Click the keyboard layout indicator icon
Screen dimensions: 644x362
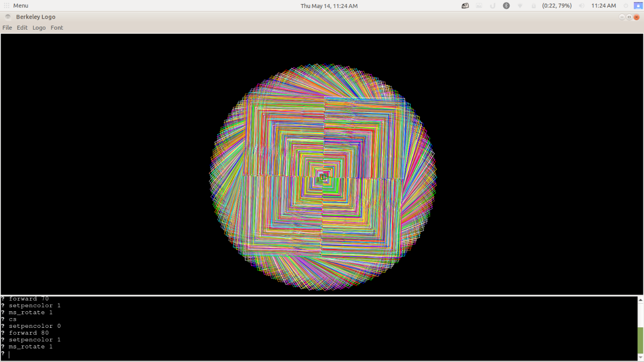465,6
